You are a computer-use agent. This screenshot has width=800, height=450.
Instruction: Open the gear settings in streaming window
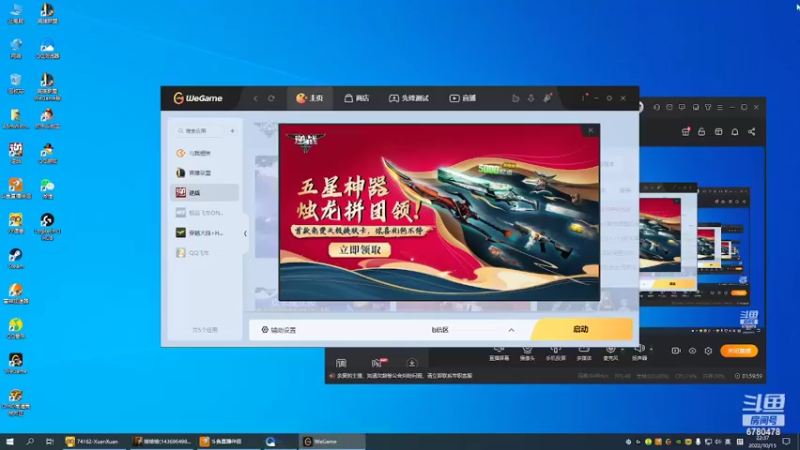pyautogui.click(x=708, y=351)
